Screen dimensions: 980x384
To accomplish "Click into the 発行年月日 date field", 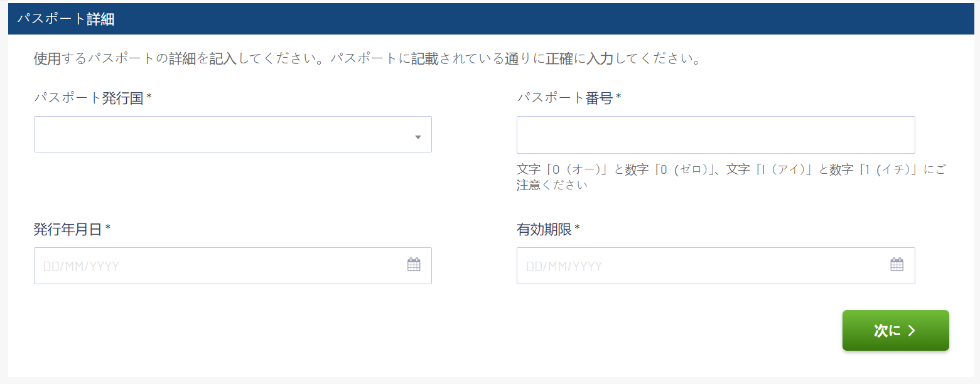I will point(233,265).
